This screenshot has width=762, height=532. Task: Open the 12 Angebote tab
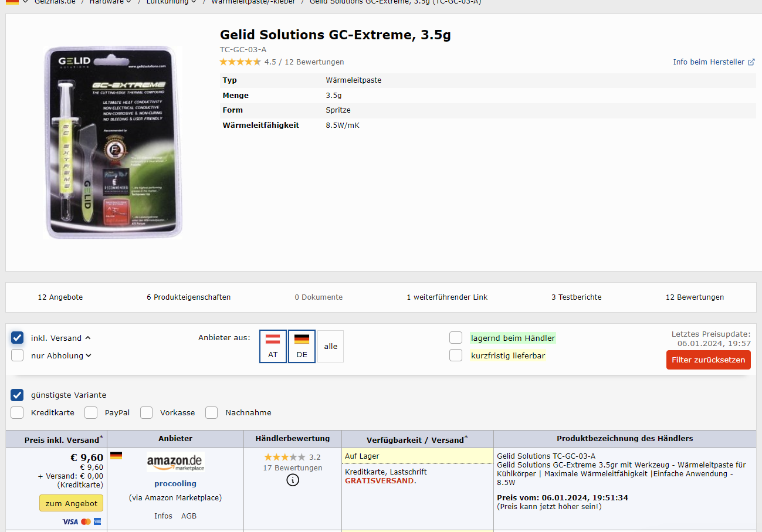tap(60, 297)
